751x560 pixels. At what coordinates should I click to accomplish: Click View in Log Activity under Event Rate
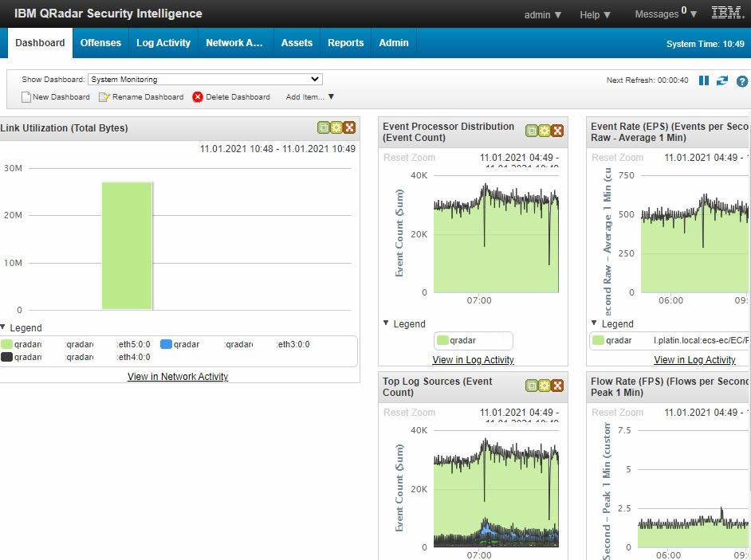[695, 360]
